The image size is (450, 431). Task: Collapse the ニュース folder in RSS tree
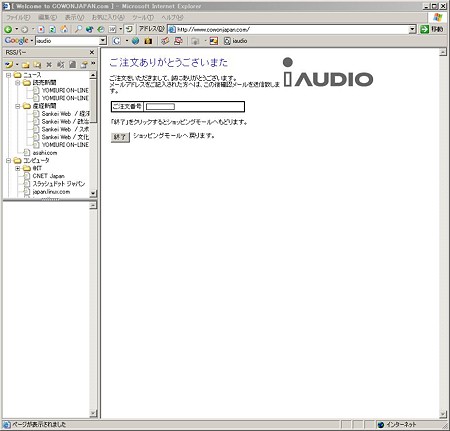[x=9, y=75]
